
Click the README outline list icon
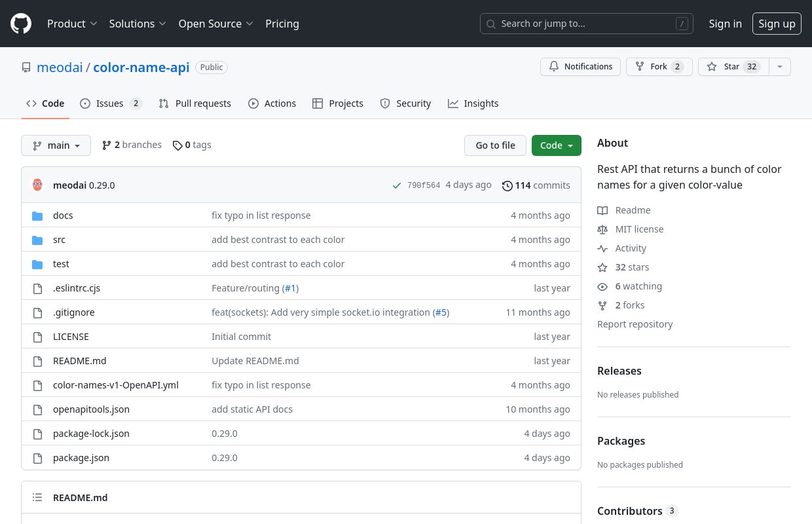click(37, 498)
